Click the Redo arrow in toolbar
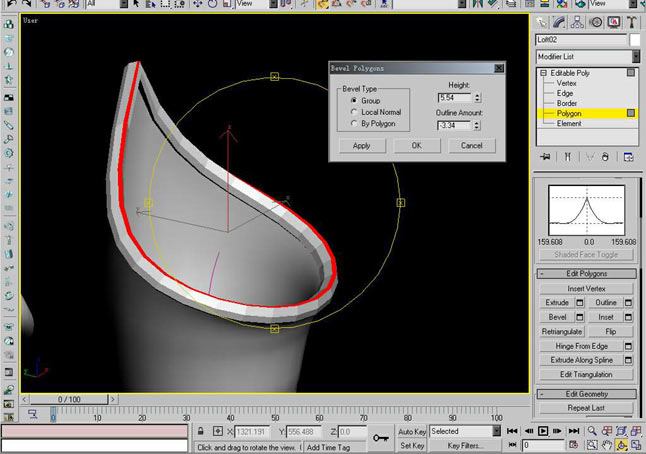 coord(26,4)
